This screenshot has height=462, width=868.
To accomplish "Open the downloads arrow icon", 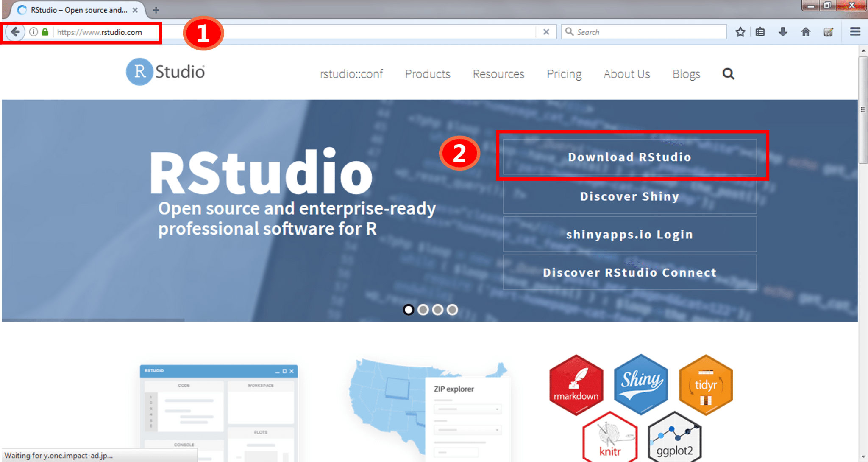I will click(783, 32).
